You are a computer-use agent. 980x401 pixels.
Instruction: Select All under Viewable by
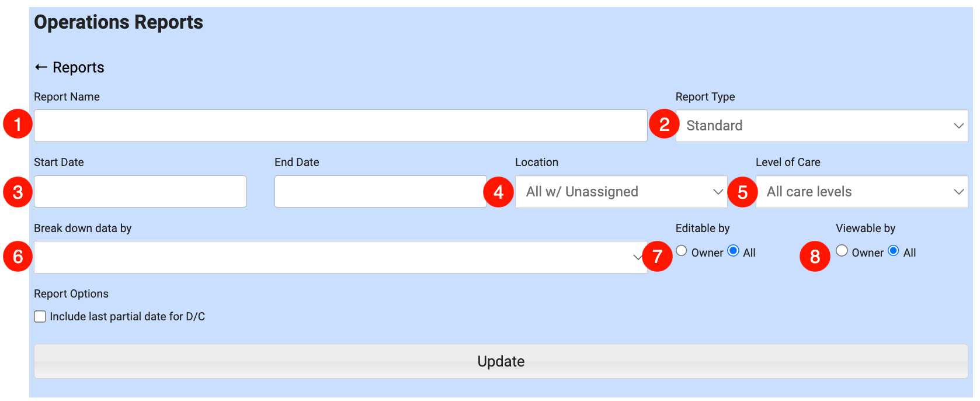pos(894,251)
